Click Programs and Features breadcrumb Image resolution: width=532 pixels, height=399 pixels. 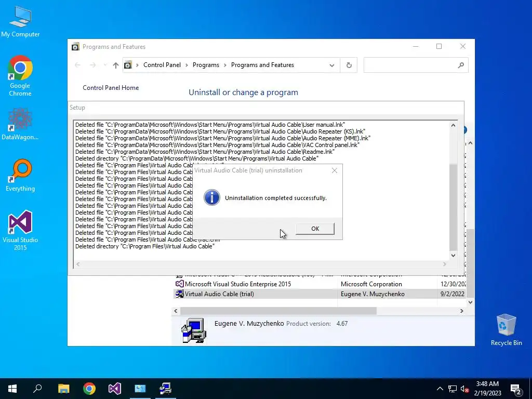pyautogui.click(x=262, y=65)
